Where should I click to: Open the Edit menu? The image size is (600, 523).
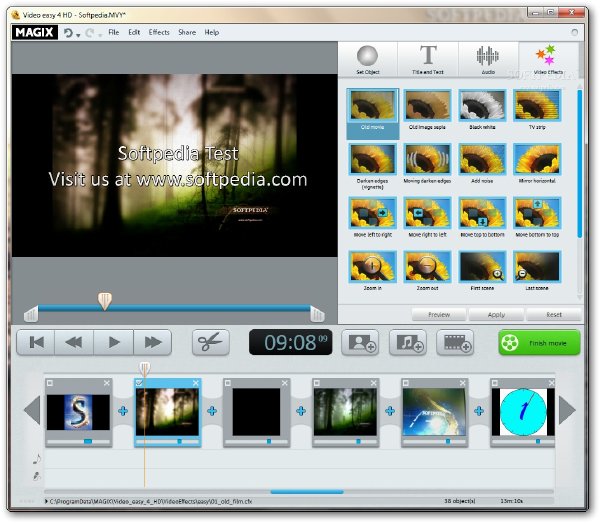point(134,33)
